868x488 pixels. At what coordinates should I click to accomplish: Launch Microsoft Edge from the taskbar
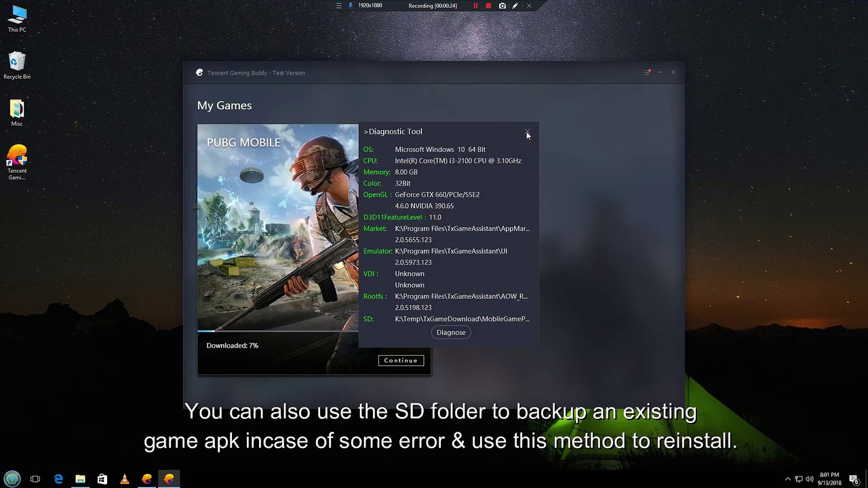[58, 479]
